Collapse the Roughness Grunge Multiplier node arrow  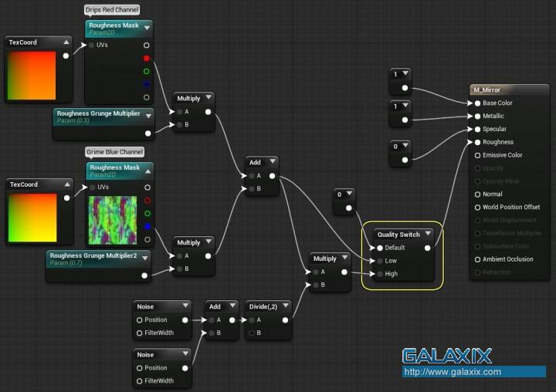pyautogui.click(x=147, y=113)
